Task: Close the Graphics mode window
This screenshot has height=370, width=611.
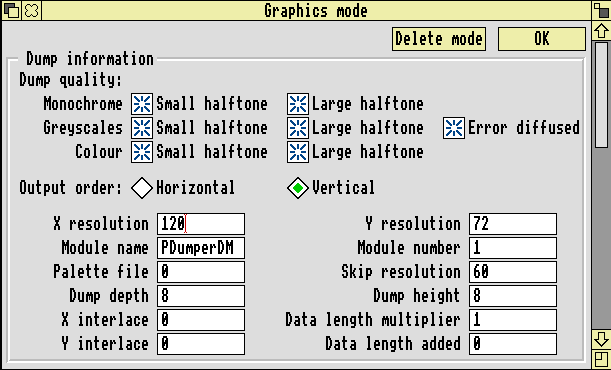Action: (x=31, y=10)
